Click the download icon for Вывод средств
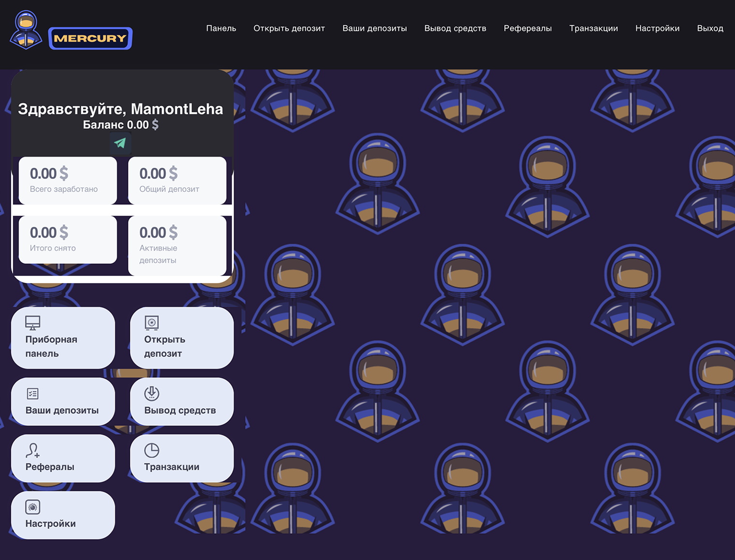The height and width of the screenshot is (560, 735). click(x=152, y=393)
